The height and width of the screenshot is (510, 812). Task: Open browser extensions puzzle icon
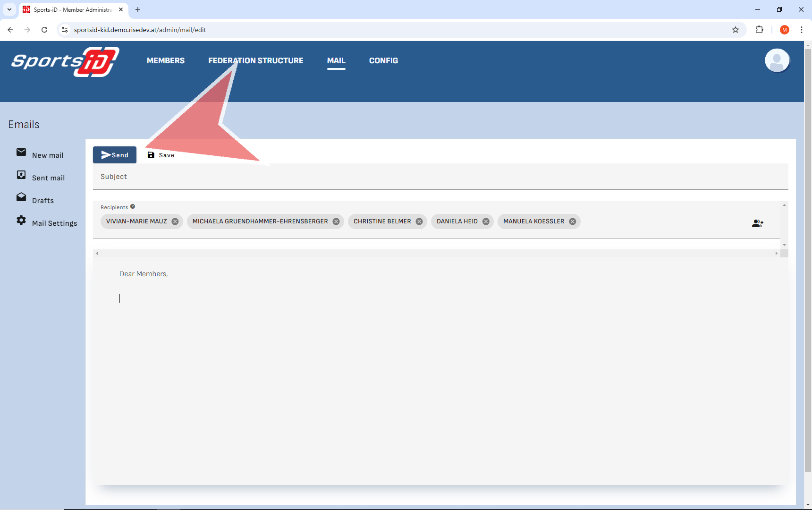pos(759,30)
